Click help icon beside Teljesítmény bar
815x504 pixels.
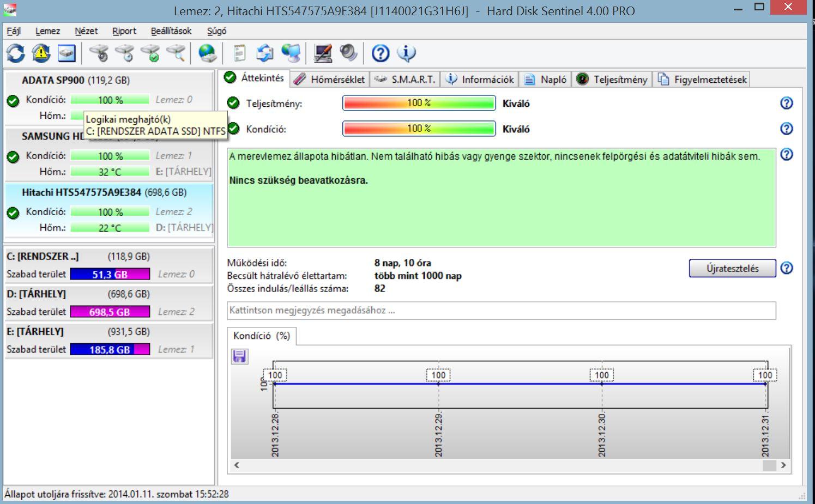click(787, 103)
